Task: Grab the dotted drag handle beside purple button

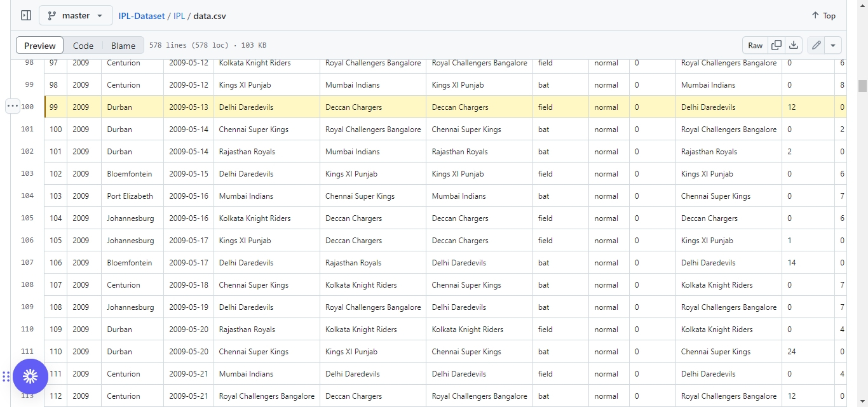Action: click(x=6, y=377)
